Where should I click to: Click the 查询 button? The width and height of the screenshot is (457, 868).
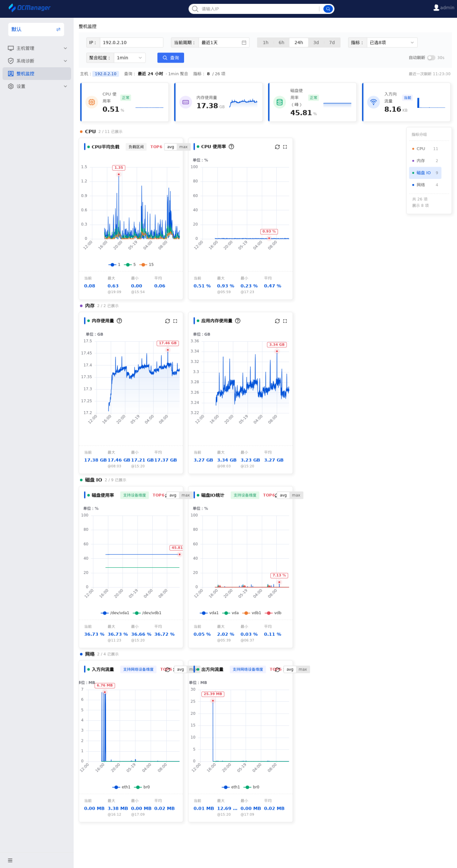[x=171, y=58]
